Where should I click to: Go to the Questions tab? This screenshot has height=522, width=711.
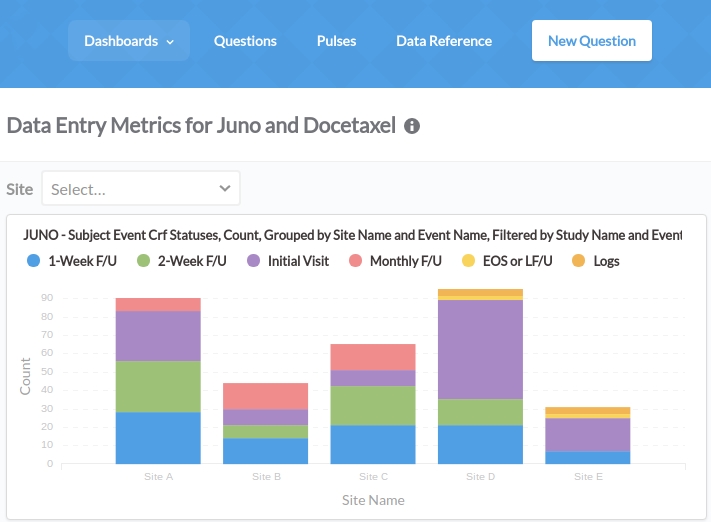coord(245,41)
